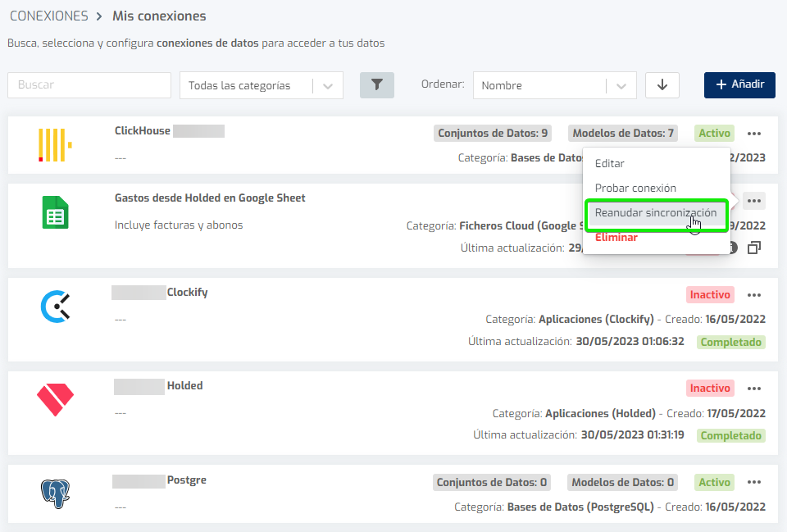Open three-dot menu for Postgre connection

pyautogui.click(x=754, y=482)
